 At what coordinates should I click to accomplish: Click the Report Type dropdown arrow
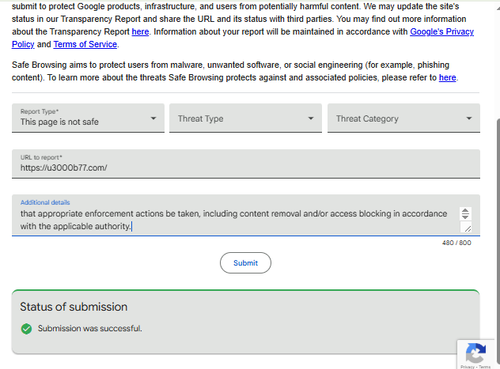[x=153, y=118]
